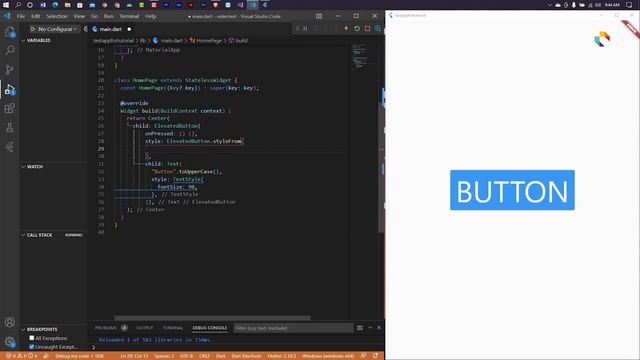Open the Manage gear icon
640x360 pixels.
coord(10,342)
